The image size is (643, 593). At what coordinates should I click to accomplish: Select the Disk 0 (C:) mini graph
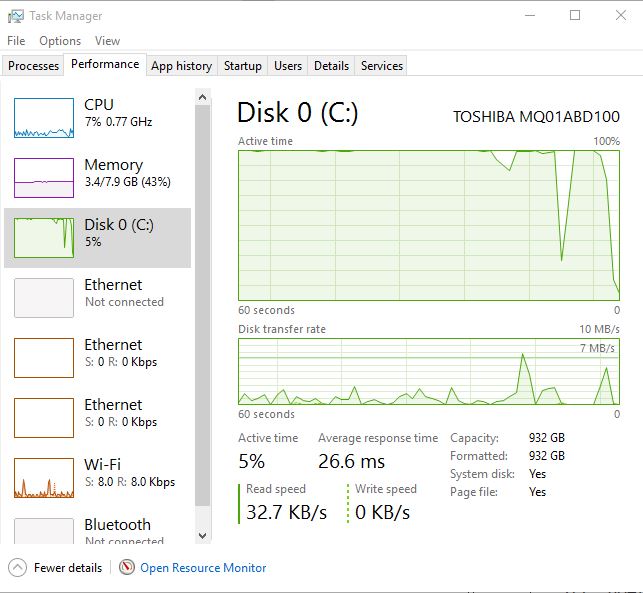coord(44,238)
